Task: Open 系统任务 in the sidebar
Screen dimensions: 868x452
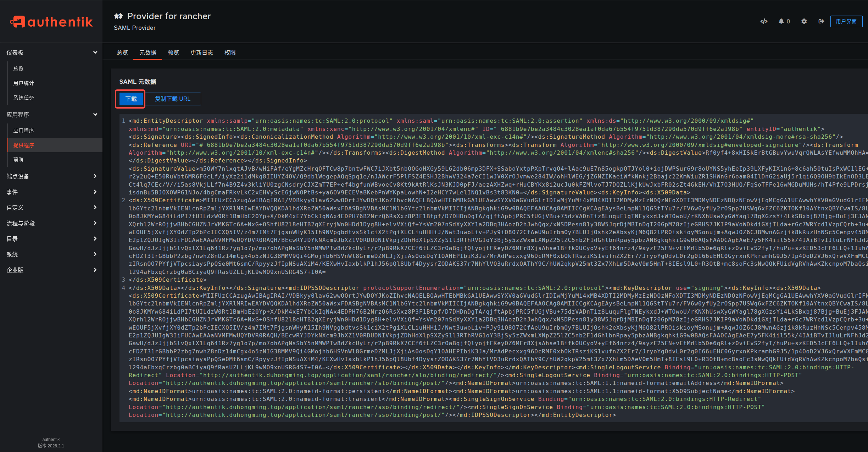Action: click(24, 98)
